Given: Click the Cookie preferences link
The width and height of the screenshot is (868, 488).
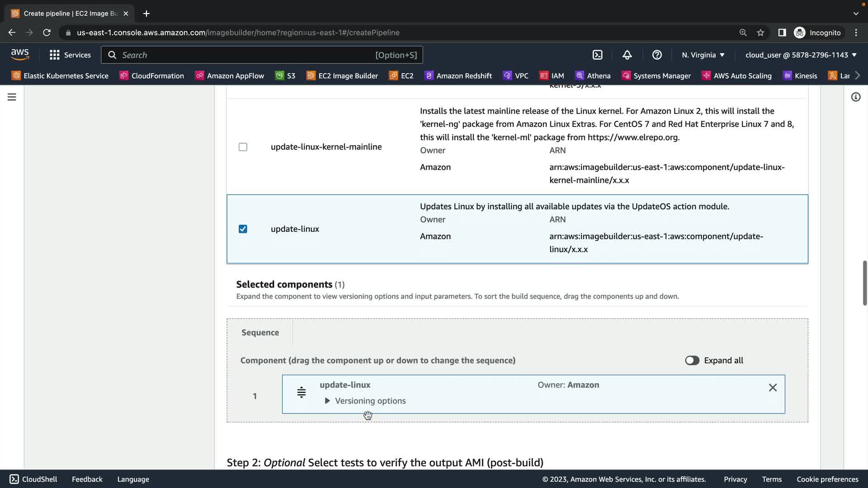Looking at the screenshot, I should pyautogui.click(x=827, y=479).
